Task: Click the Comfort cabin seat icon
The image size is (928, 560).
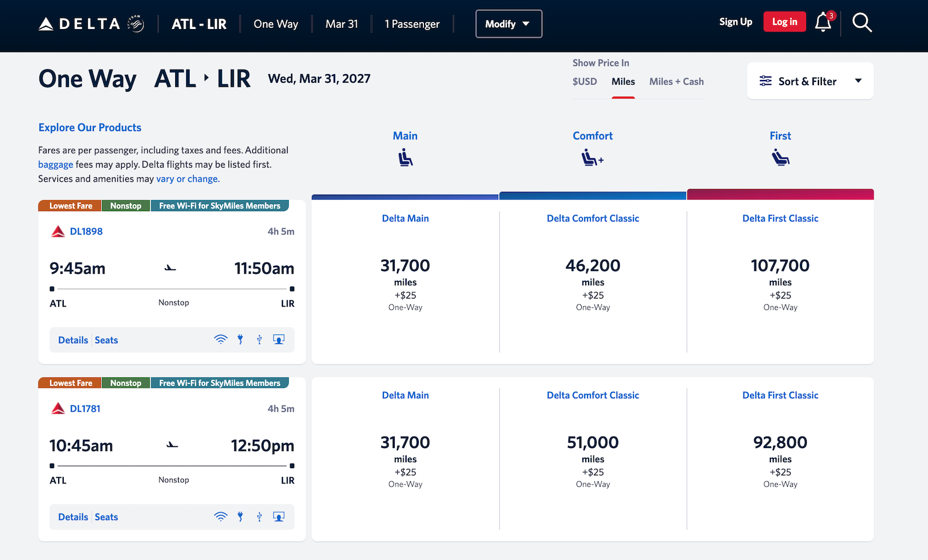Action: coord(593,157)
